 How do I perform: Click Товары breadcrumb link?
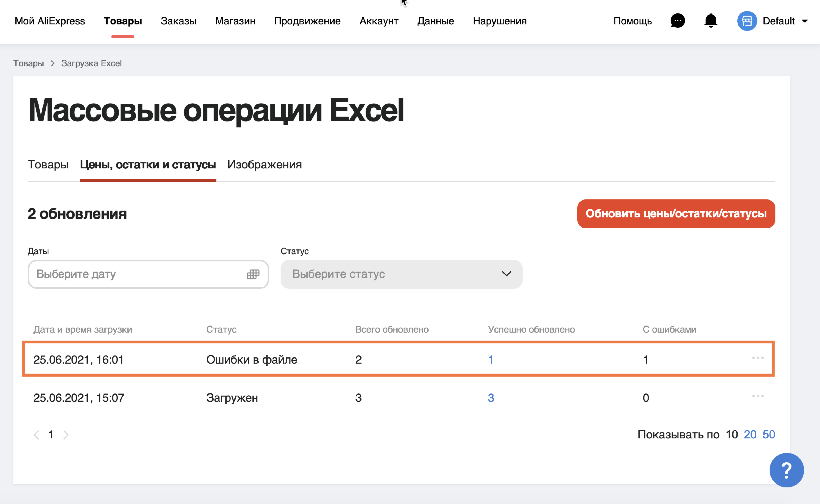tap(28, 63)
